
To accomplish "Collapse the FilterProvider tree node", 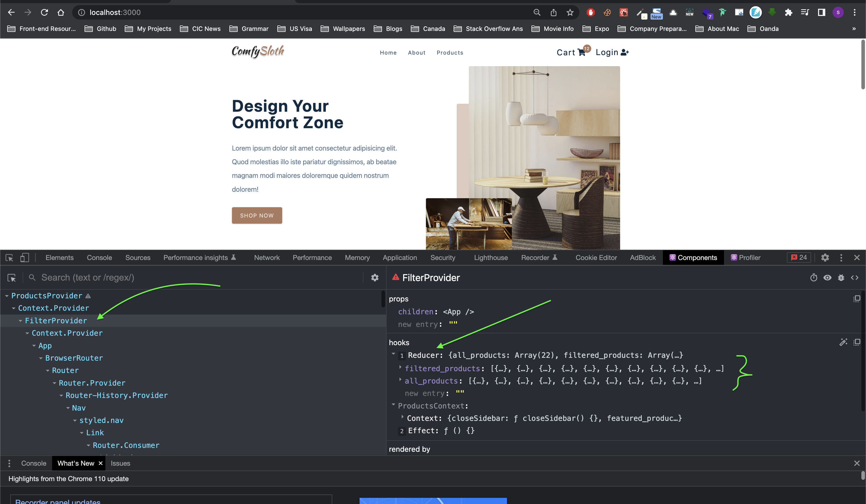I will pos(20,321).
